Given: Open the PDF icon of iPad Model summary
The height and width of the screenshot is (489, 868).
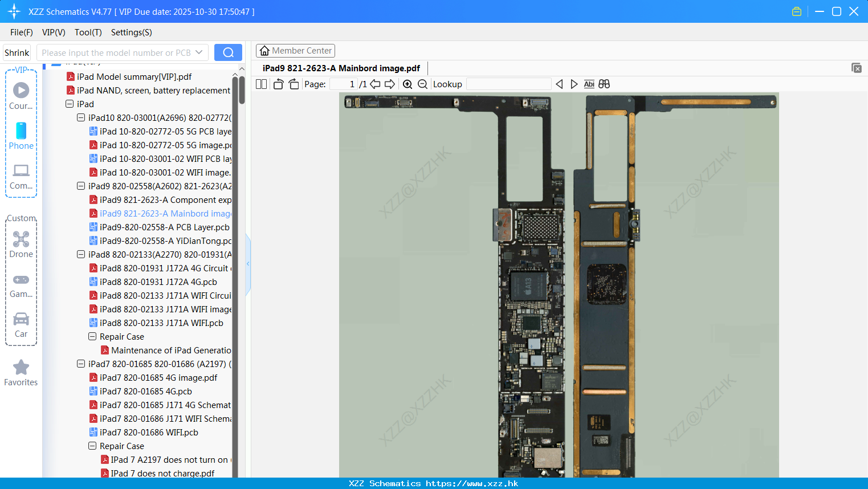Looking at the screenshot, I should [71, 76].
